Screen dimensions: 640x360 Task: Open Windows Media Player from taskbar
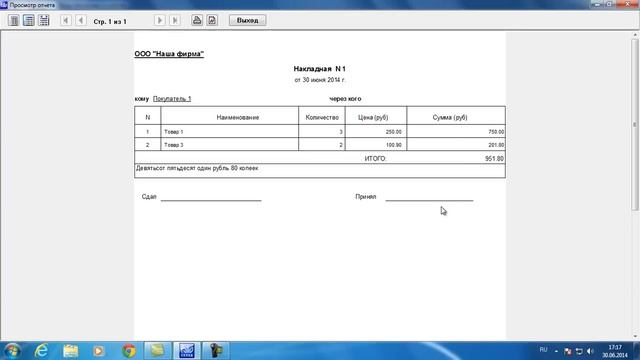coord(98,351)
